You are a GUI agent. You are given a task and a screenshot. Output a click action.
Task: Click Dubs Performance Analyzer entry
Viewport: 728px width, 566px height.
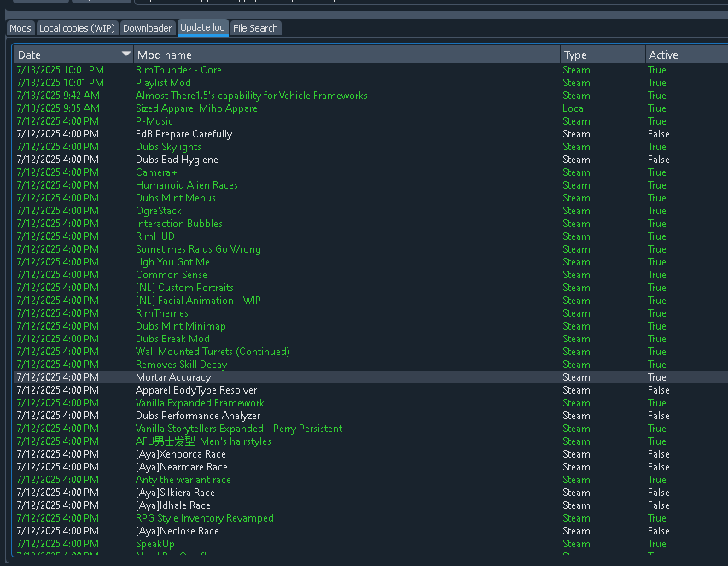tap(198, 416)
